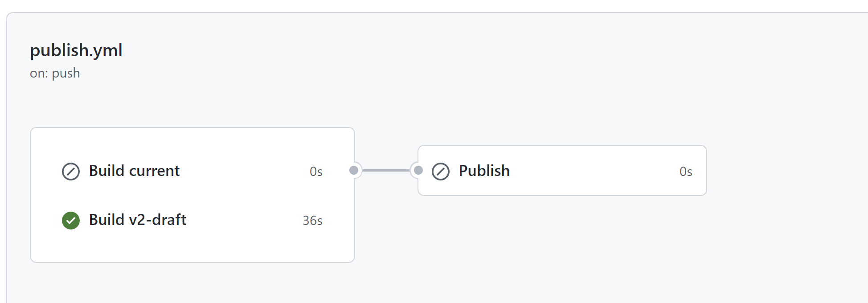Click the Publish job name link
Viewport: 868px width, 303px height.
(x=484, y=171)
